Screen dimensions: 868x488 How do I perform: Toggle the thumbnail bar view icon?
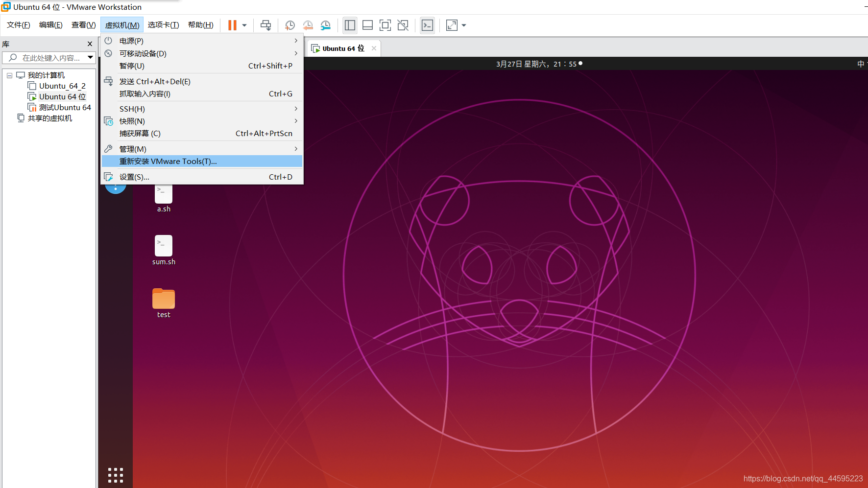pos(367,25)
